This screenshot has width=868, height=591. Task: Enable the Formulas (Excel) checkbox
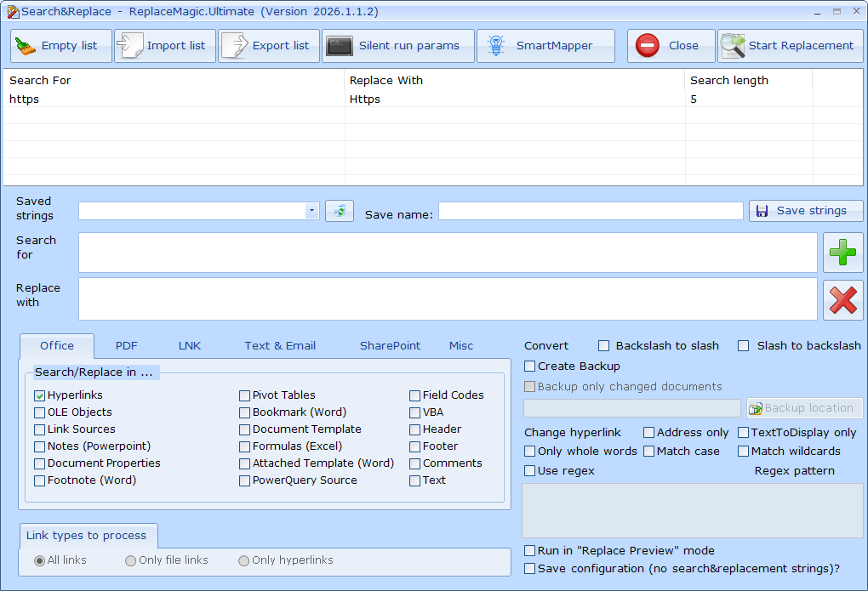[245, 446]
